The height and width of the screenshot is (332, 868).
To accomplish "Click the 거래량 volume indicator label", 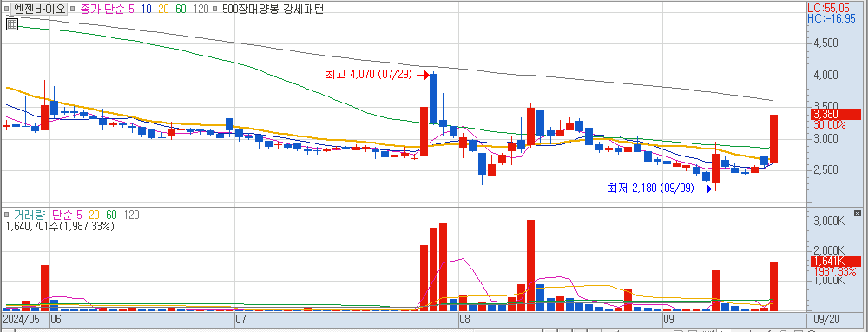I will tap(30, 215).
